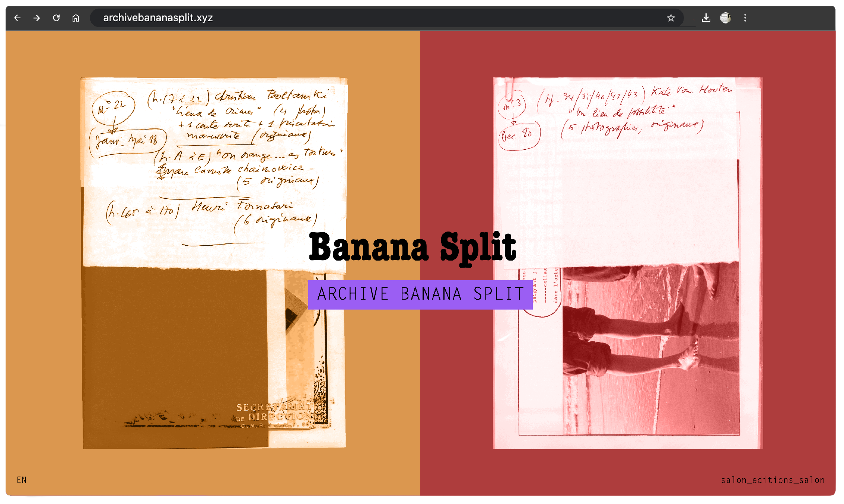The height and width of the screenshot is (504, 844).
Task: Open the browser home page
Action: pos(76,18)
